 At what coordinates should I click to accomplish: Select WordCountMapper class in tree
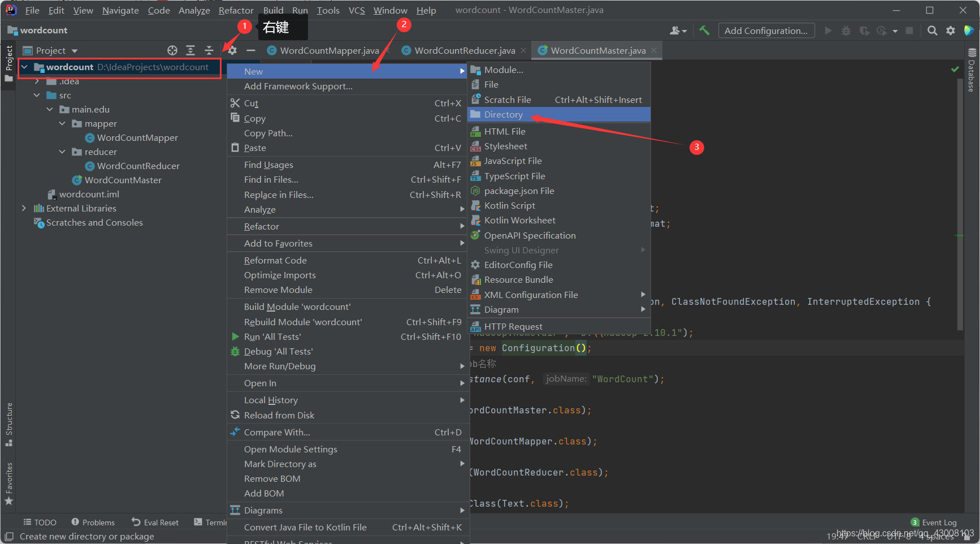tap(131, 137)
